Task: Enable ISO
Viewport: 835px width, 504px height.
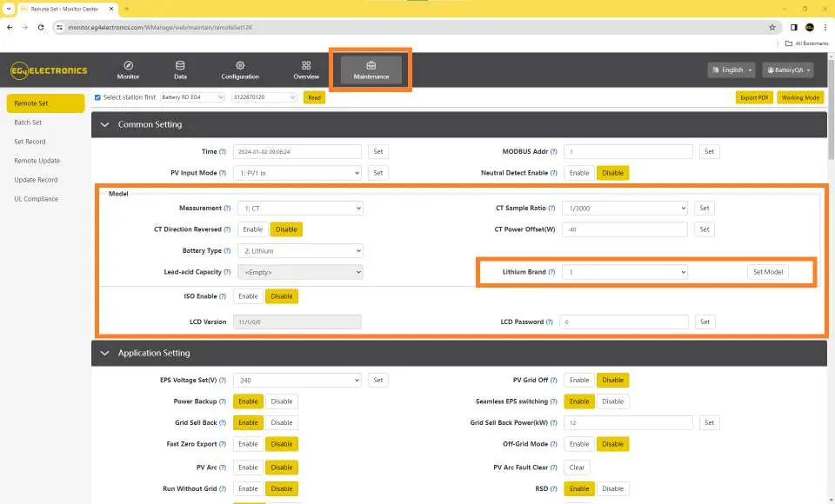Action: tap(248, 296)
